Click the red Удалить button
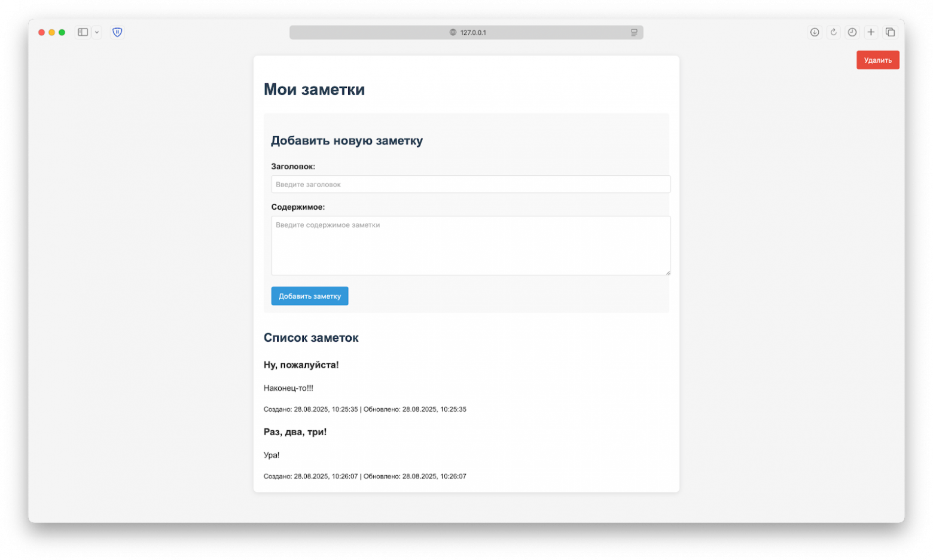Viewport: 933px width, 560px height. (877, 60)
